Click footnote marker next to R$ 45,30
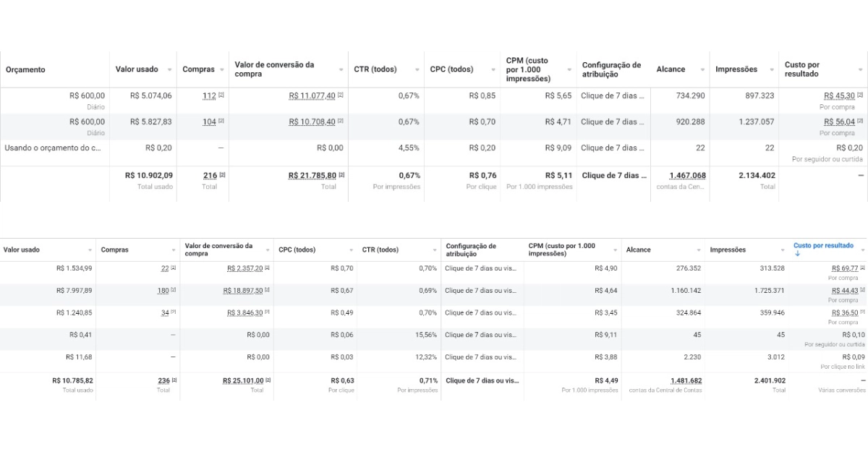The height and width of the screenshot is (452, 868). click(861, 95)
